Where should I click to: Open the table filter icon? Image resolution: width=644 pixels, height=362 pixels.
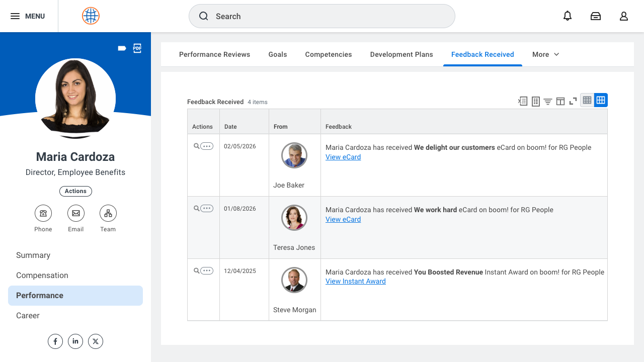click(x=548, y=101)
